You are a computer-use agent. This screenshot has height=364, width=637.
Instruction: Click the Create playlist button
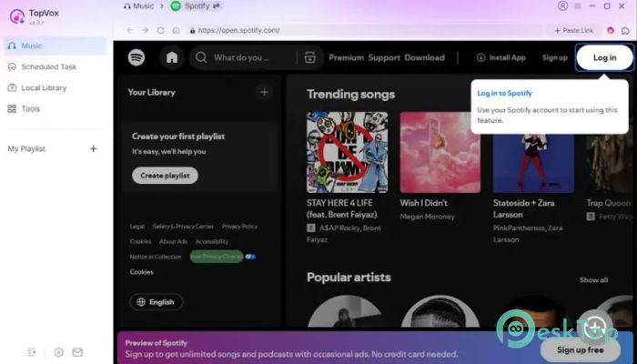pos(165,176)
